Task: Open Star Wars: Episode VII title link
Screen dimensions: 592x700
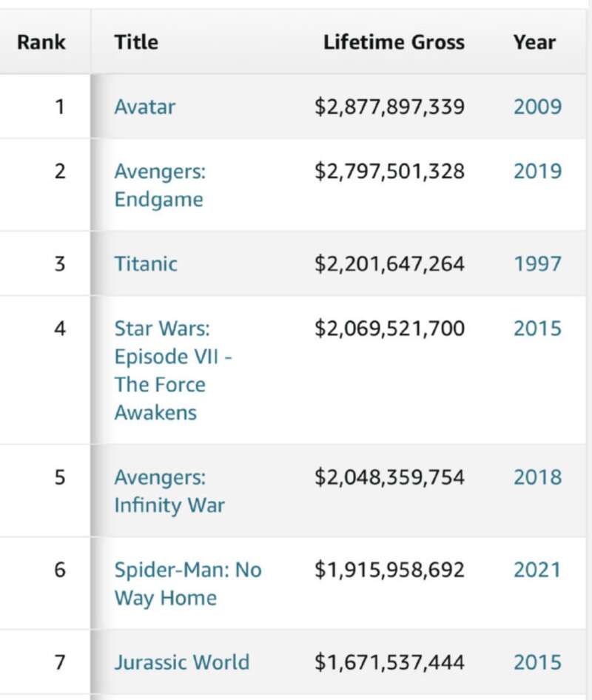Action: [172, 371]
